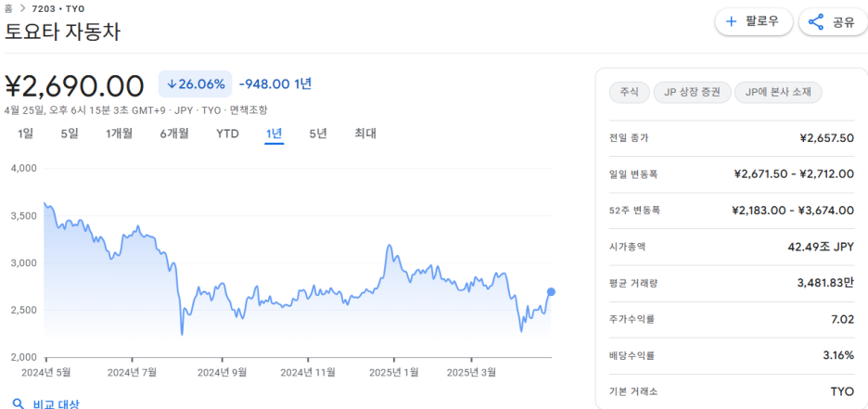Viewport: 868px width, 409px height.
Task: Click the current price dot on chart
Action: pos(551,291)
